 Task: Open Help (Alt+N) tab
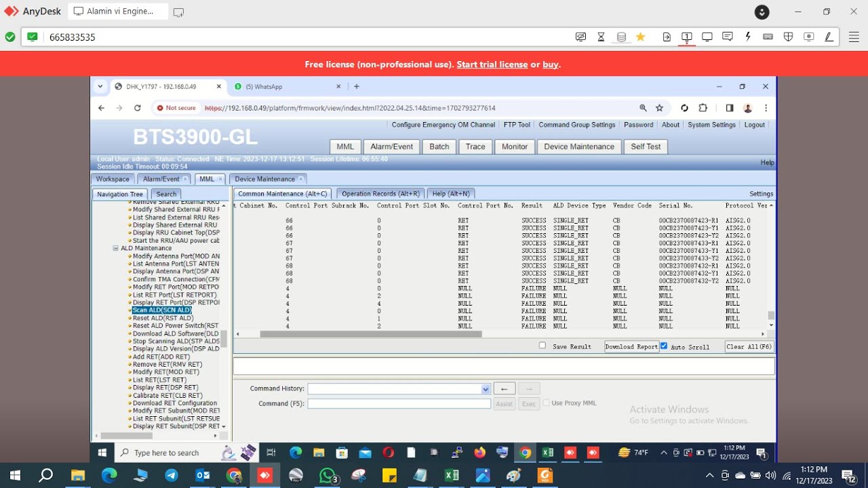click(451, 194)
